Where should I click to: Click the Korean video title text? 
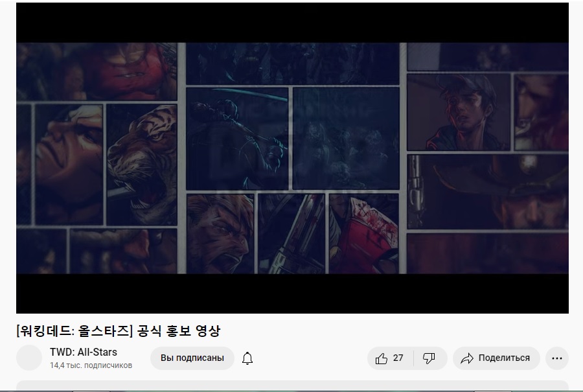point(118,331)
